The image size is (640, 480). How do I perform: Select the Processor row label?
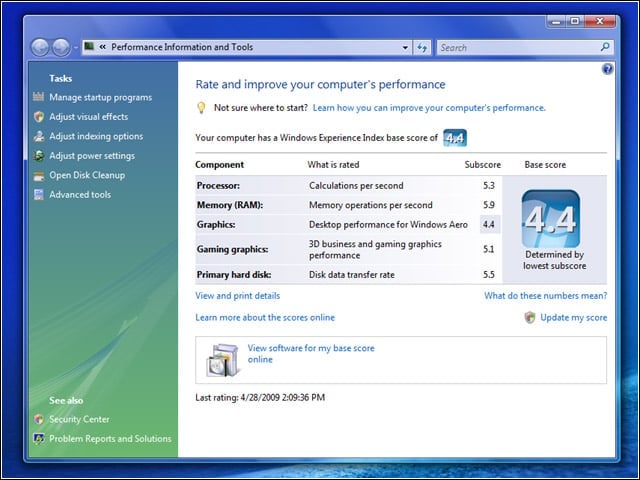218,185
